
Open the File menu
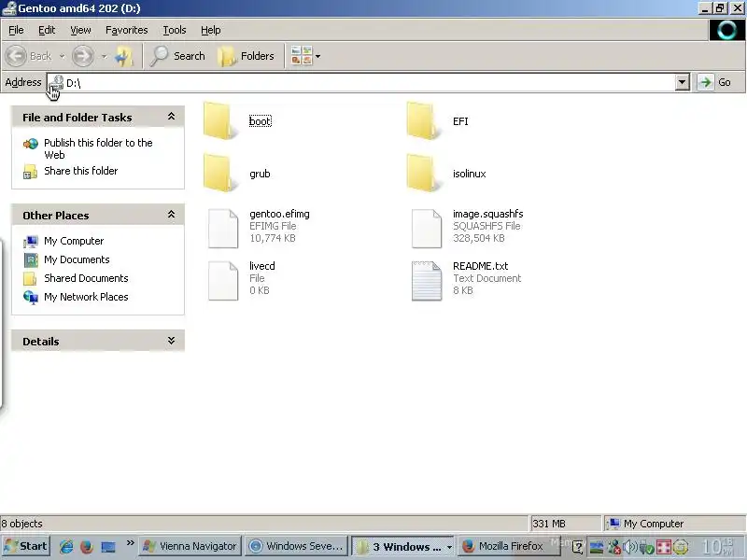16,30
